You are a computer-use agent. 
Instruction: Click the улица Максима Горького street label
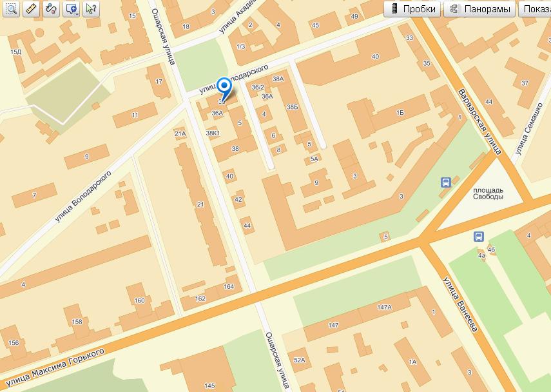point(55,367)
